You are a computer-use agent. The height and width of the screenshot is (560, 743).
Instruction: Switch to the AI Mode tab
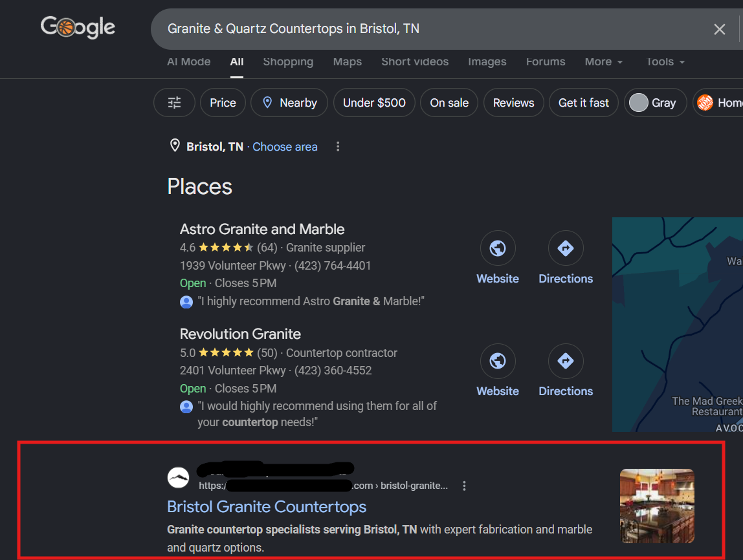188,61
